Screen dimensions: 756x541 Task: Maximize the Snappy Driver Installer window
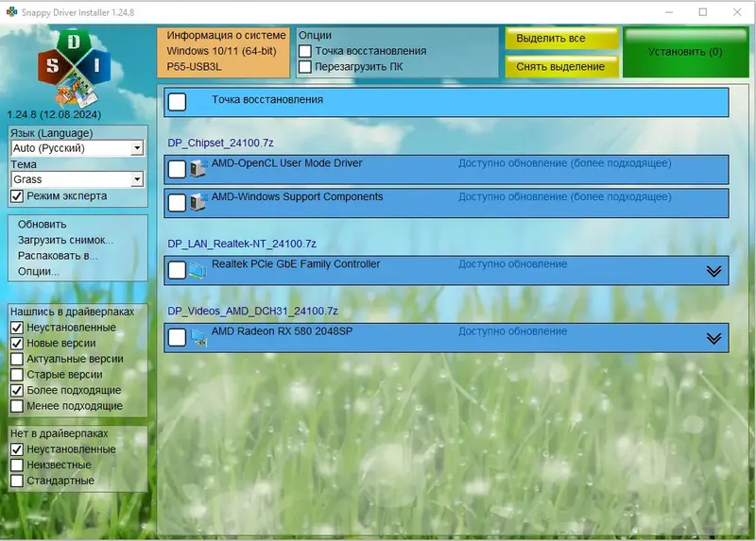coord(703,12)
